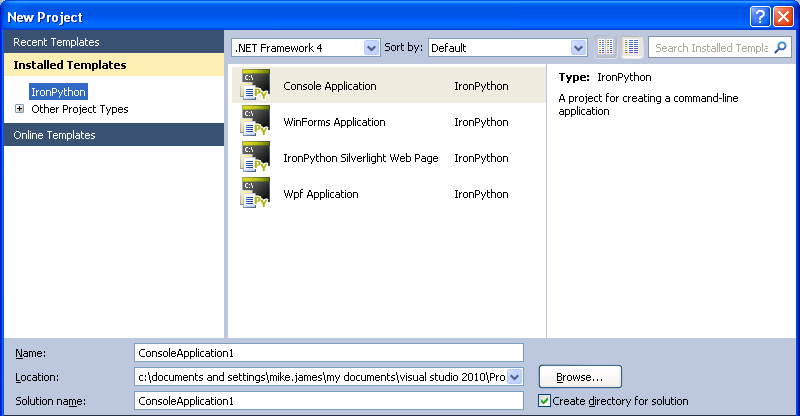Open the Installed Templates section
The image size is (800, 416).
114,65
